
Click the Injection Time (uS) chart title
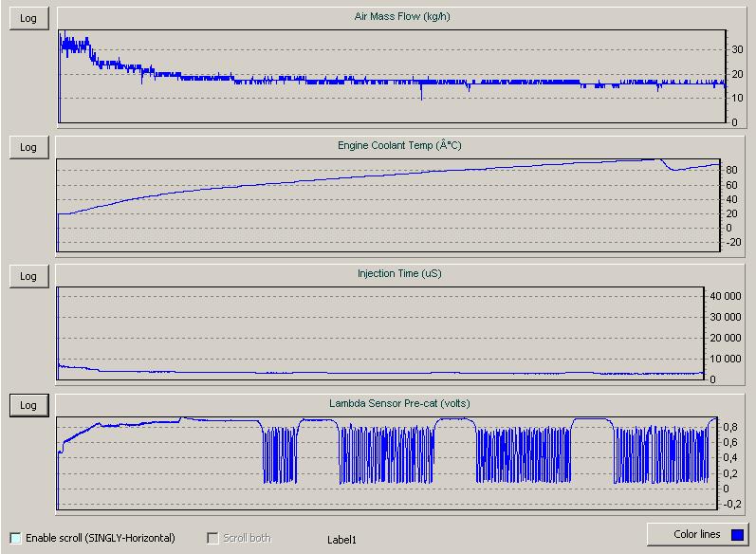pos(399,273)
